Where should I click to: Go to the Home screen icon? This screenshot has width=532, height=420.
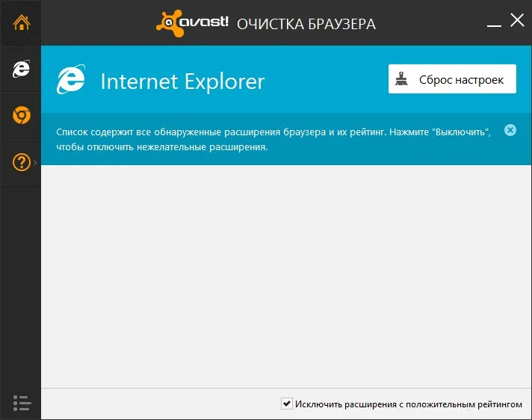click(22, 22)
